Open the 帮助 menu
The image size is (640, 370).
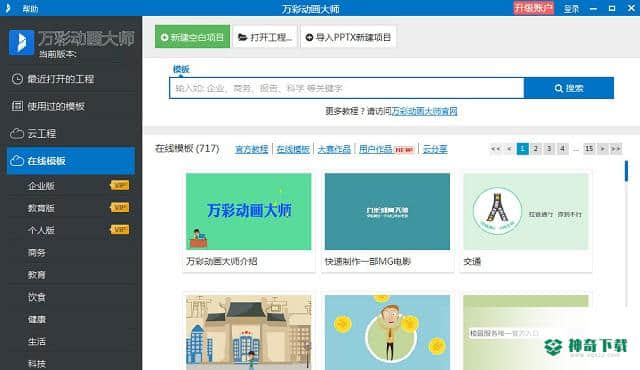(30, 9)
